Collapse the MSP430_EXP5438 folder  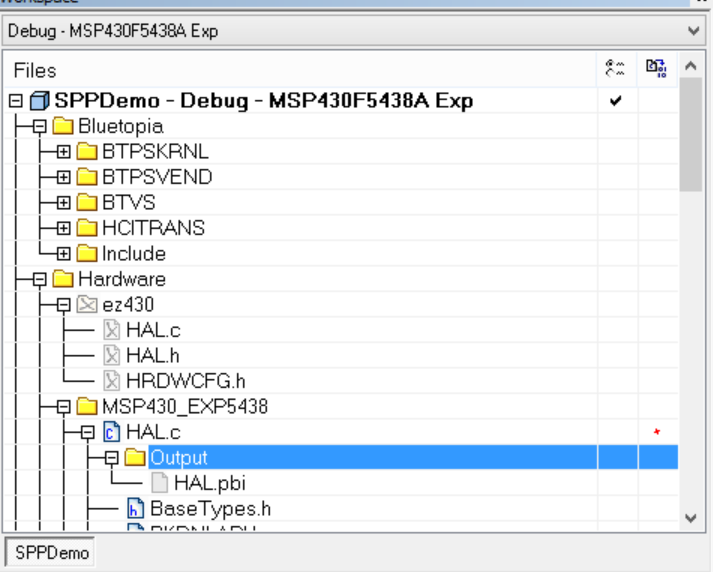(x=64, y=406)
